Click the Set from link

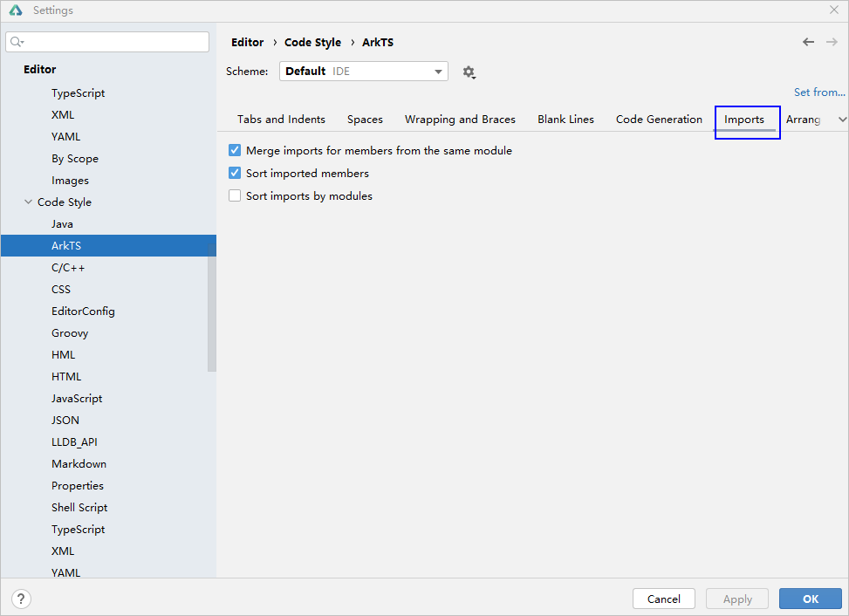[x=818, y=92]
